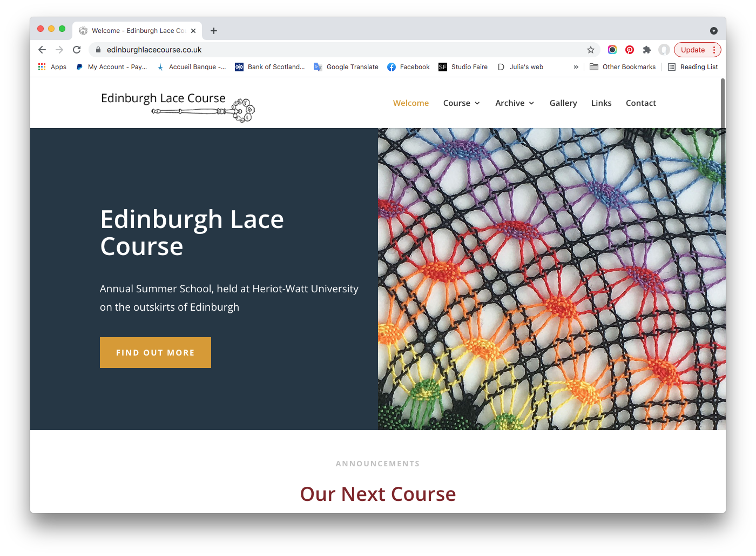This screenshot has width=756, height=556.
Task: Open the Gallery menu item
Action: pos(563,103)
